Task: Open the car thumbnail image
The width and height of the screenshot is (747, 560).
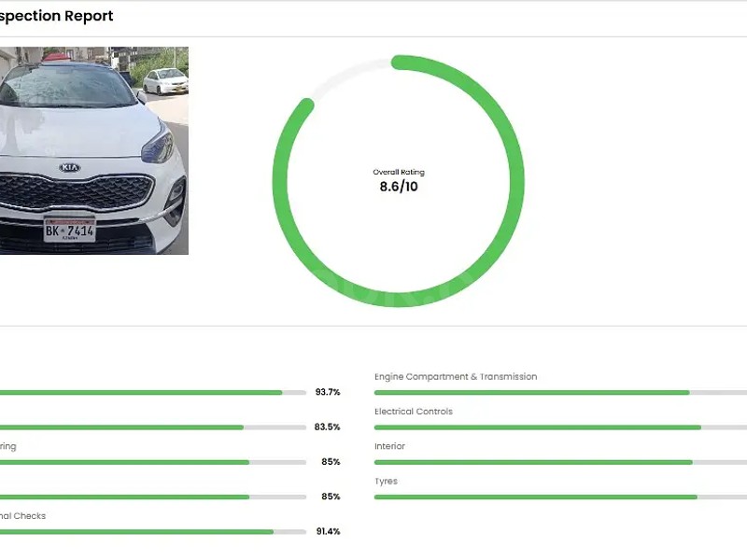Action: pos(93,149)
